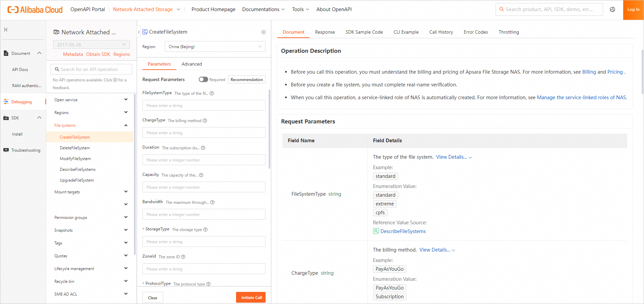Toggle the Required parameters switch

coord(203,80)
